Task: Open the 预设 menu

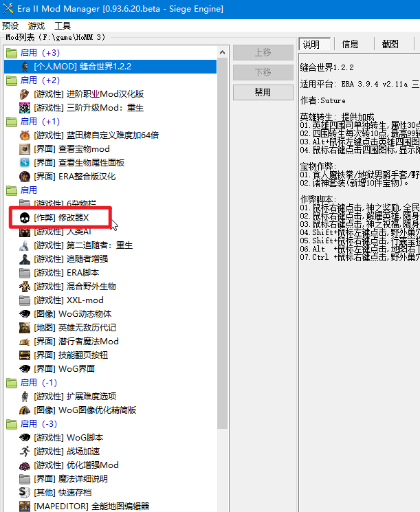Action: coord(10,25)
